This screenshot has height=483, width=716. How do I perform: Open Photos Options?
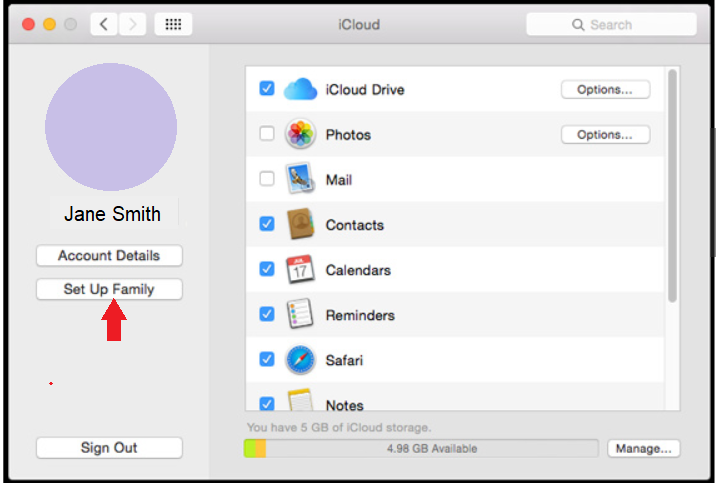[x=605, y=135]
